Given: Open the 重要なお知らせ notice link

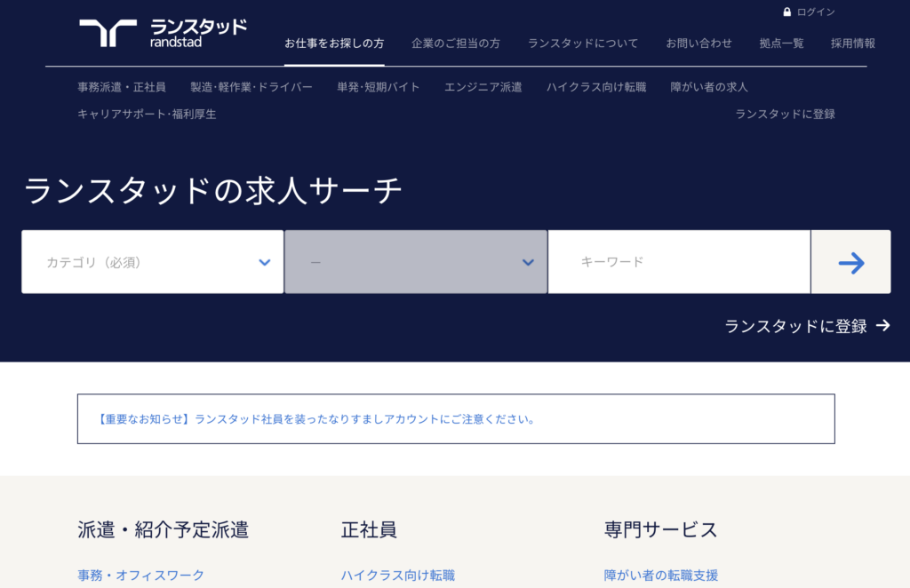Looking at the screenshot, I should pyautogui.click(x=315, y=419).
